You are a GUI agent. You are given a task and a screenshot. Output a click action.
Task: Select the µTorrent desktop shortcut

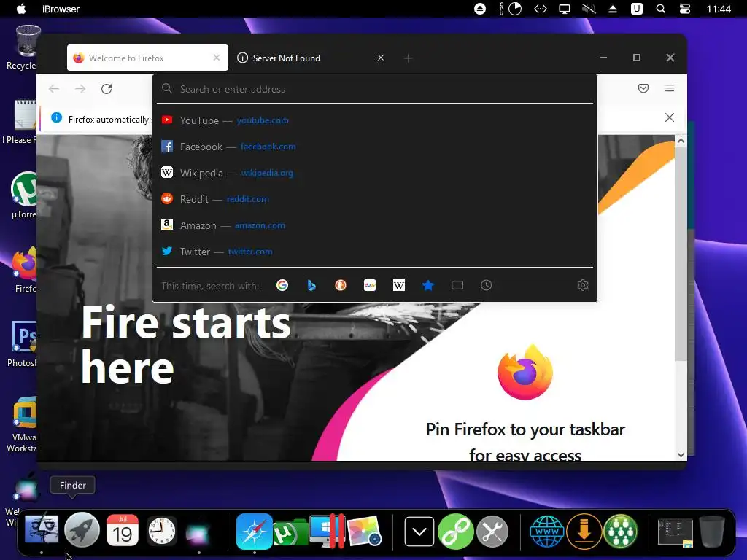click(23, 195)
